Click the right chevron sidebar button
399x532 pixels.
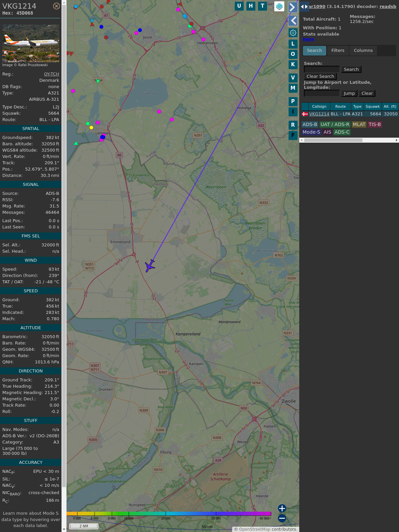coord(293,7)
